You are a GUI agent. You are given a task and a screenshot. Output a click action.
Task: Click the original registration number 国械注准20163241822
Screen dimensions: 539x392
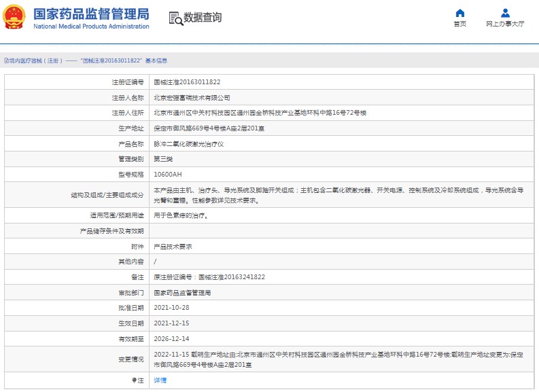point(230,277)
